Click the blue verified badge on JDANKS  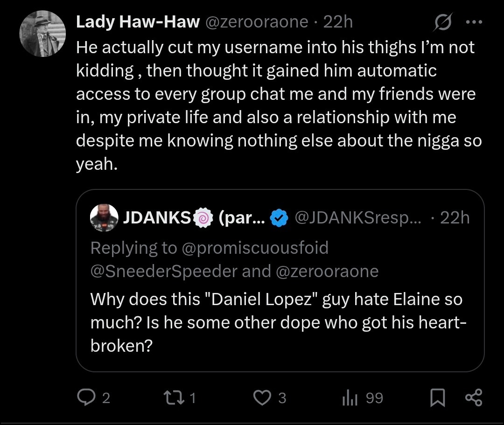point(280,217)
